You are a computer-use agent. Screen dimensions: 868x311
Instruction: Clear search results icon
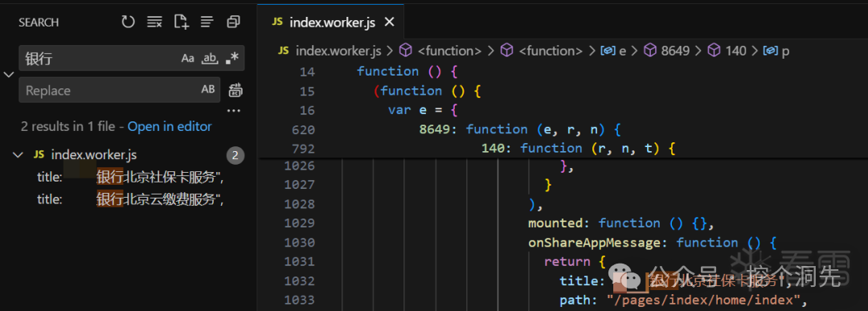coord(154,23)
